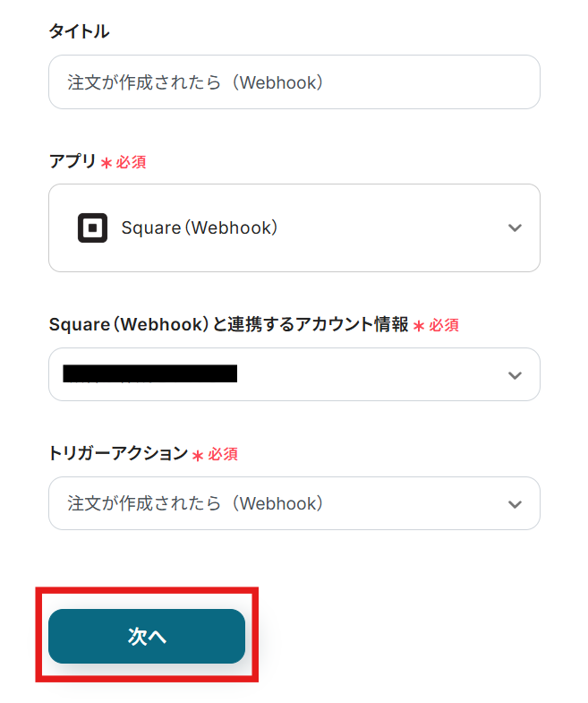Click asterisk after アカウント情報 label
The height and width of the screenshot is (703, 588).
click(418, 326)
